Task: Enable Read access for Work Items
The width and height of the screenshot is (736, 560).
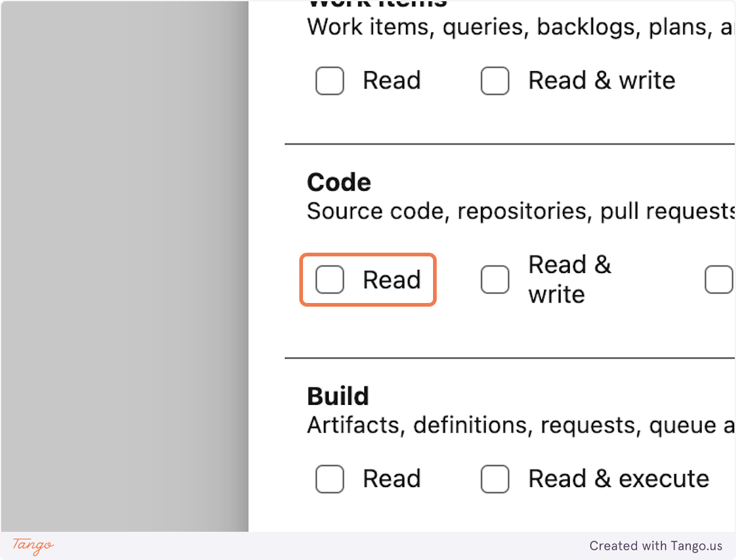Action: 329,80
